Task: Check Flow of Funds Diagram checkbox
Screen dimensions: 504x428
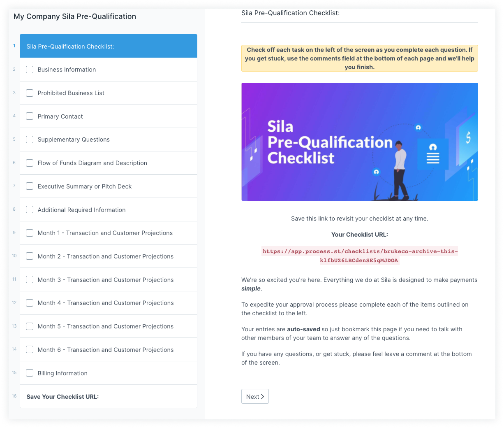Action: point(30,163)
